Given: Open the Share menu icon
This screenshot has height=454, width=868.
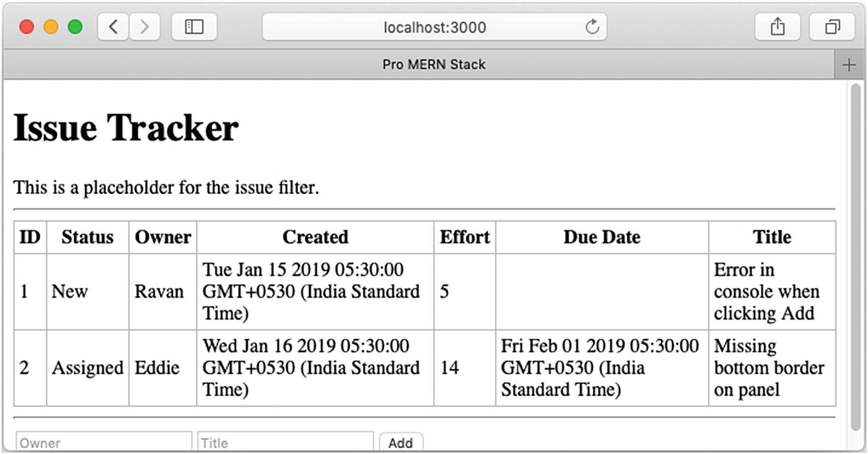Looking at the screenshot, I should [777, 27].
